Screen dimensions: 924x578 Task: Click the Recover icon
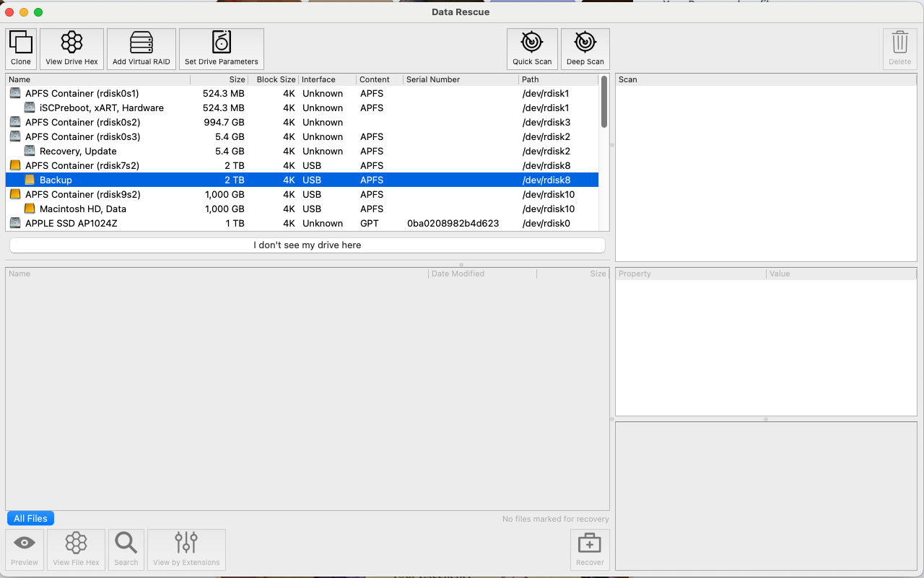click(589, 549)
